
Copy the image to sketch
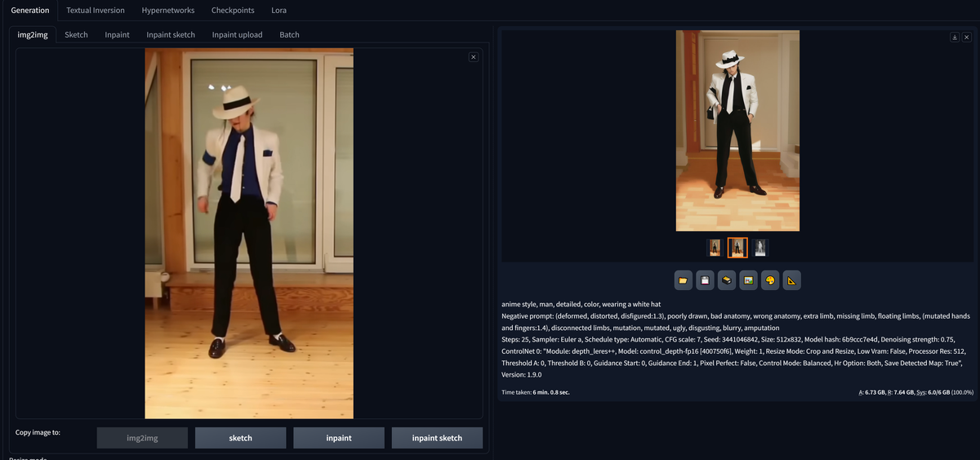(240, 438)
